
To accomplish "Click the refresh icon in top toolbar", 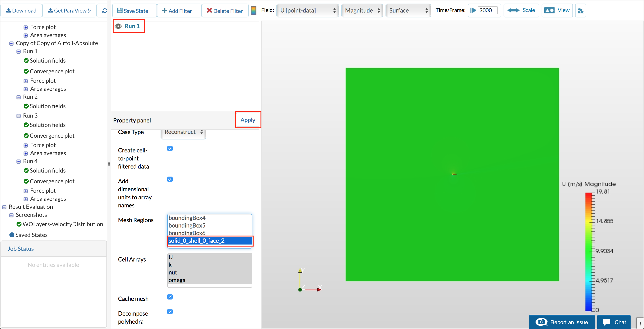I will pyautogui.click(x=104, y=11).
